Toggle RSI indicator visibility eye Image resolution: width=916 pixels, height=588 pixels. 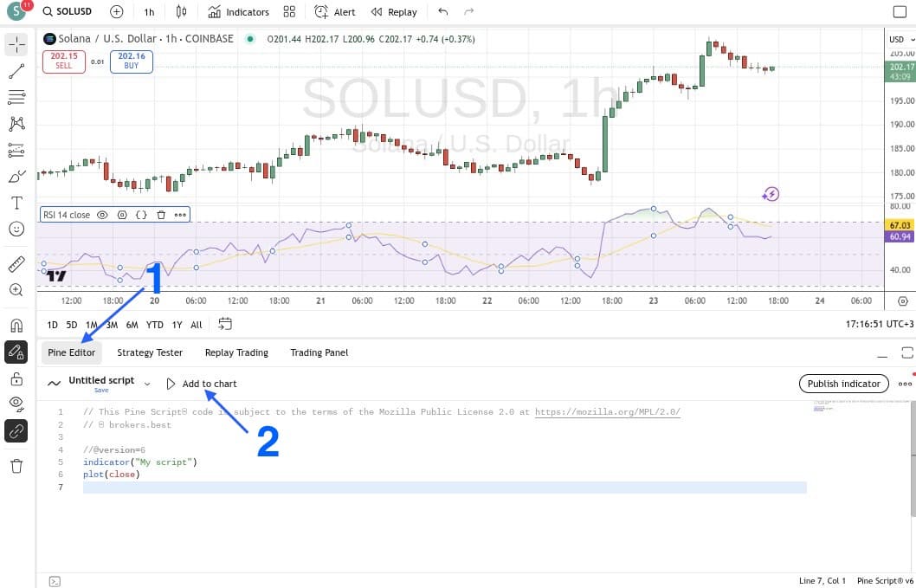pyautogui.click(x=102, y=215)
